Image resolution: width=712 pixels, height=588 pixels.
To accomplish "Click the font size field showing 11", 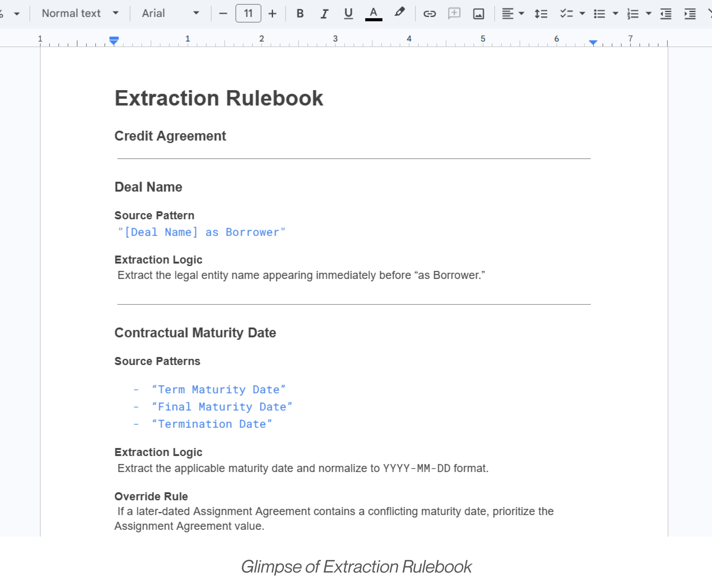I will (x=248, y=14).
